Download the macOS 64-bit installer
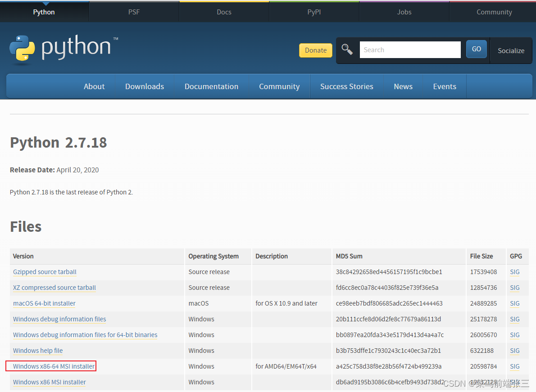This screenshot has height=392, width=536. click(x=44, y=303)
